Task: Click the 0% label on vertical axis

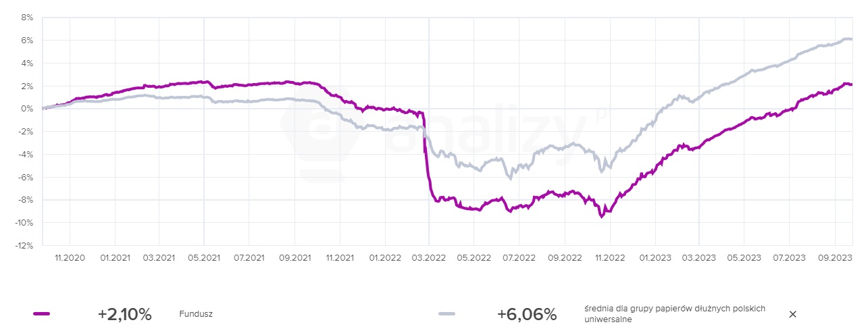Action: 28,109
